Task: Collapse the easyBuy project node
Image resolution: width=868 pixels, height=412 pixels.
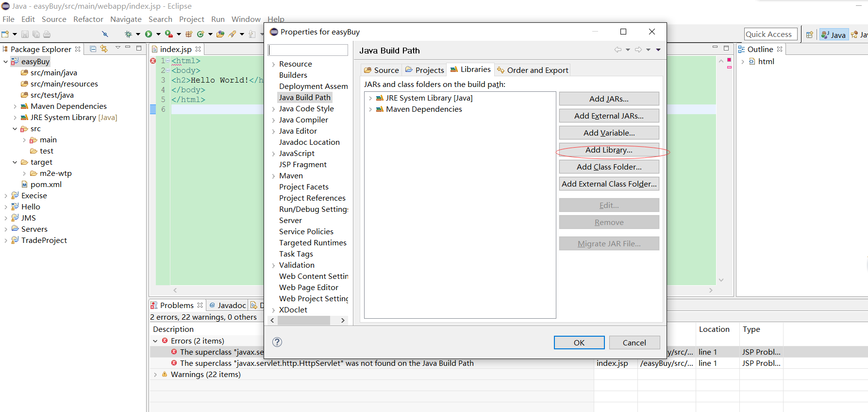Action: (x=5, y=62)
